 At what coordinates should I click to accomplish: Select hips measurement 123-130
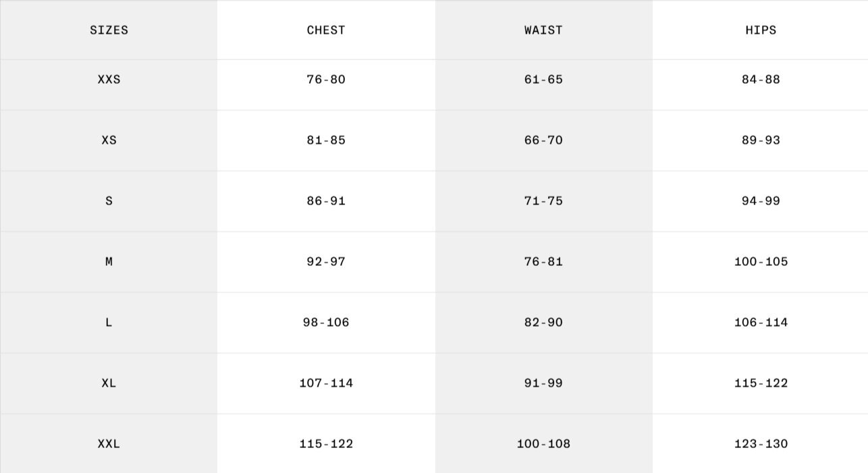coord(761,444)
